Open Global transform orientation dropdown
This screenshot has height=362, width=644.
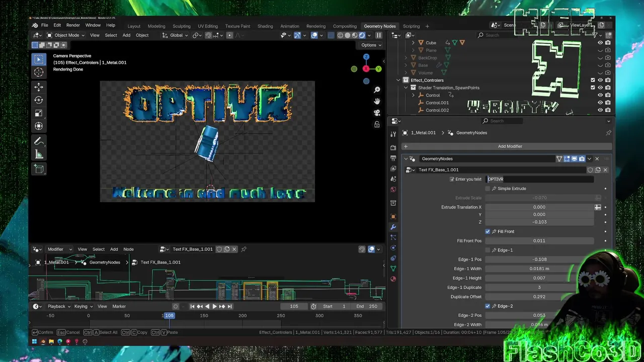[x=175, y=35]
